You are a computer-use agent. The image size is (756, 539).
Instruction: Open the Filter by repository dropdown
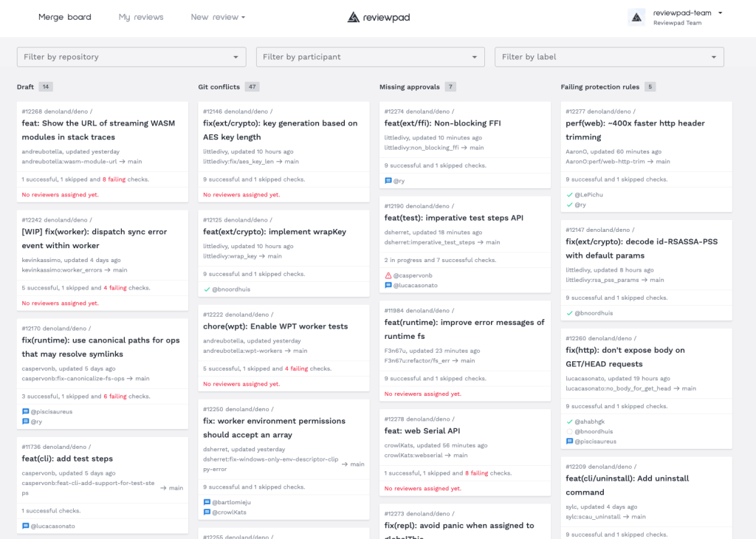(x=131, y=57)
